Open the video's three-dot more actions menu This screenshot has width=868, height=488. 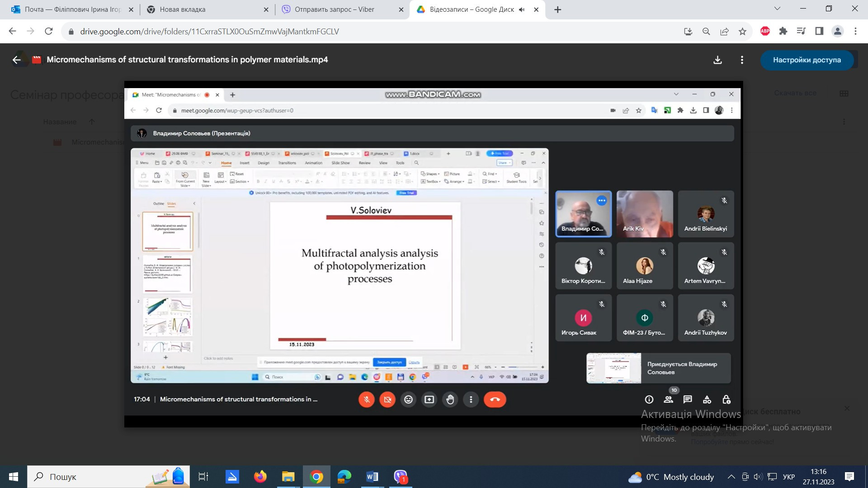[x=742, y=60]
